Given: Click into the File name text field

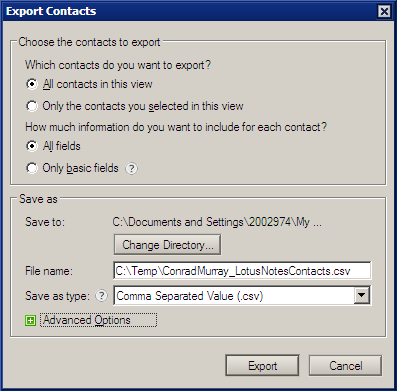Looking at the screenshot, I should coord(242,271).
